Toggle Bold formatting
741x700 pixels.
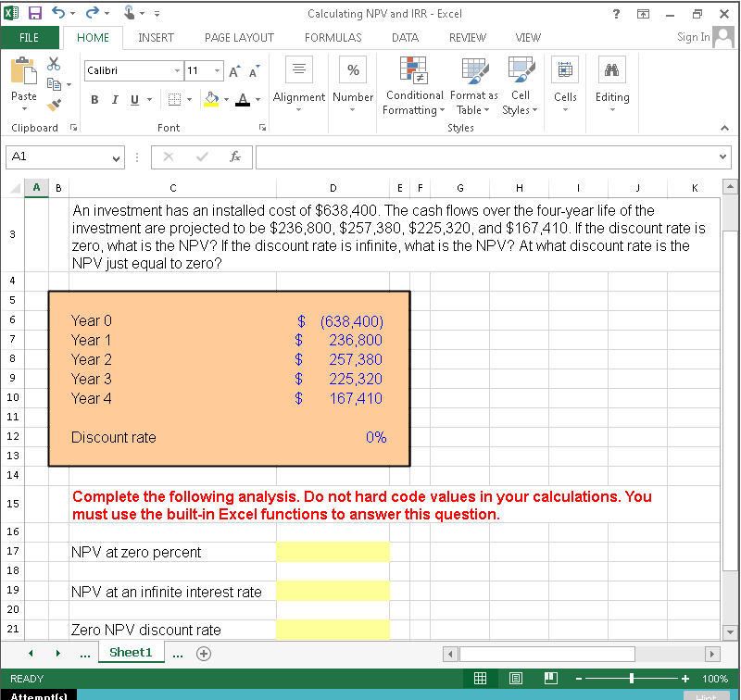tap(94, 99)
